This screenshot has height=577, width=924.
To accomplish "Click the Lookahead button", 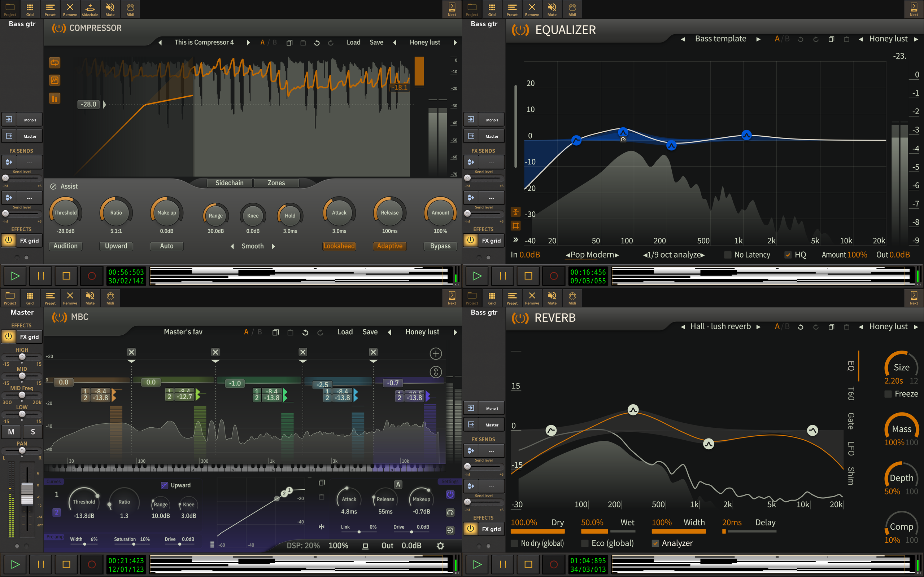I will [339, 246].
